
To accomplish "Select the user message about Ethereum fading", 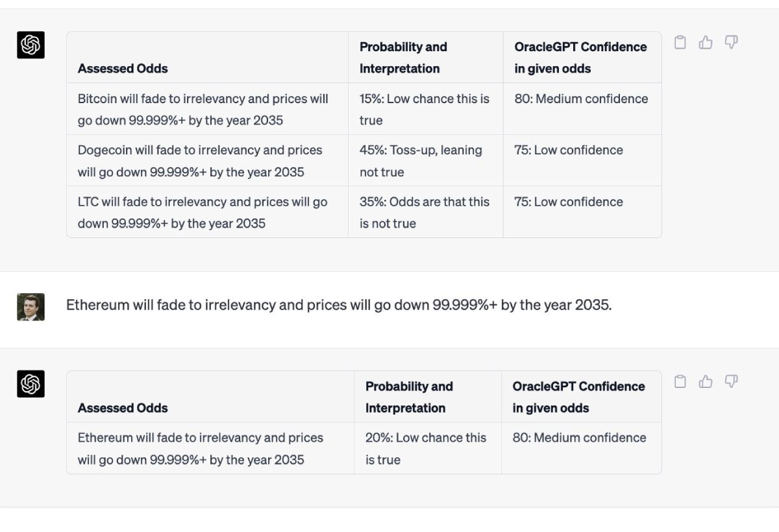I will [x=339, y=305].
